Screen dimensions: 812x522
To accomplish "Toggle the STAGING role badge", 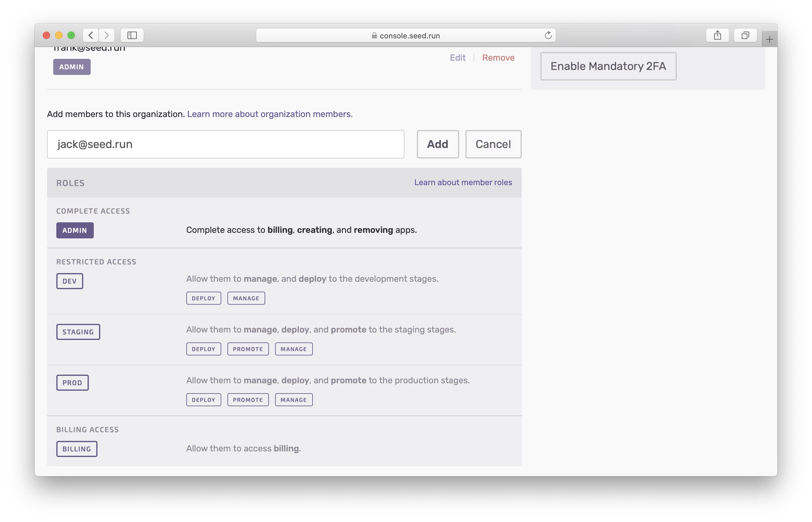I will 78,332.
